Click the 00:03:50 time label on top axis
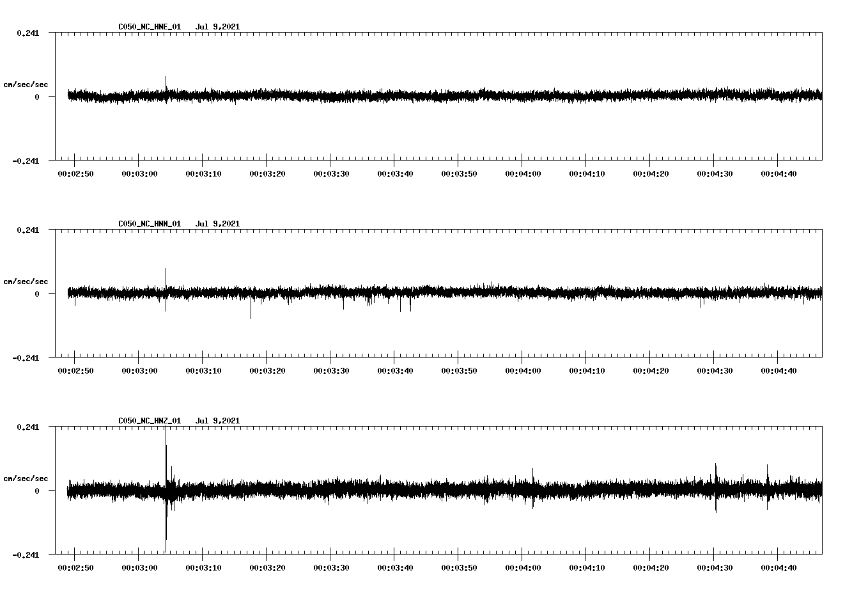 (x=460, y=172)
